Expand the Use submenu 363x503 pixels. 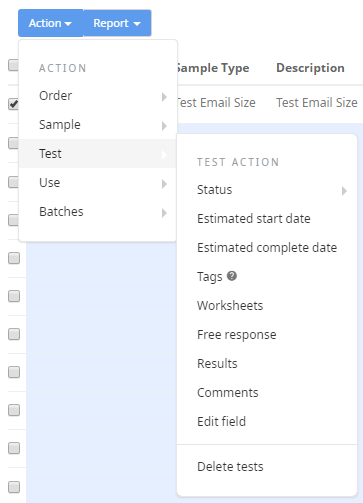coord(98,183)
